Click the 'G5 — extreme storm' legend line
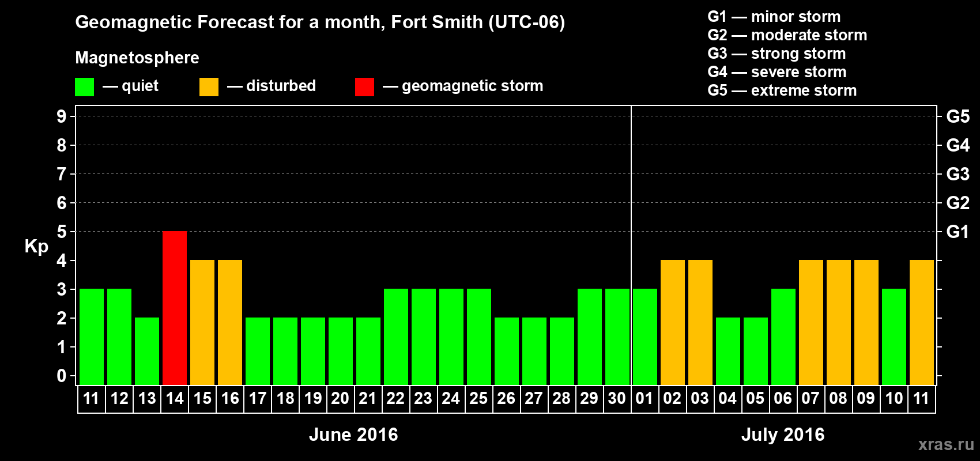The image size is (980, 461). tap(782, 90)
